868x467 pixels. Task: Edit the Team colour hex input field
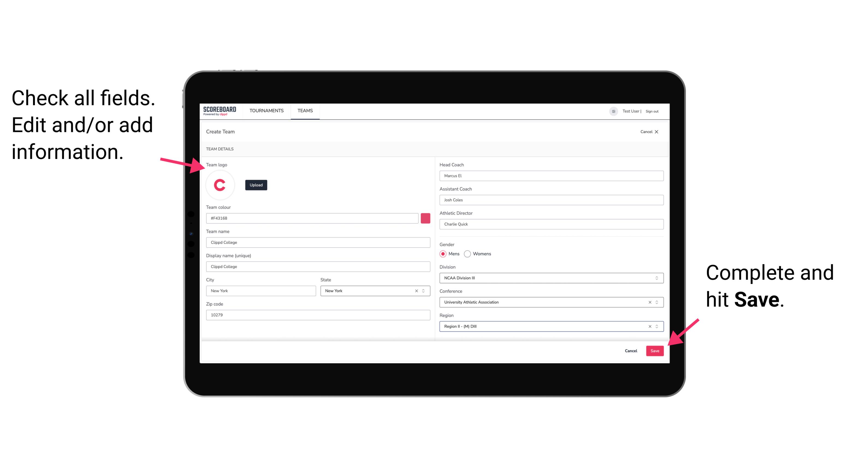pos(313,218)
